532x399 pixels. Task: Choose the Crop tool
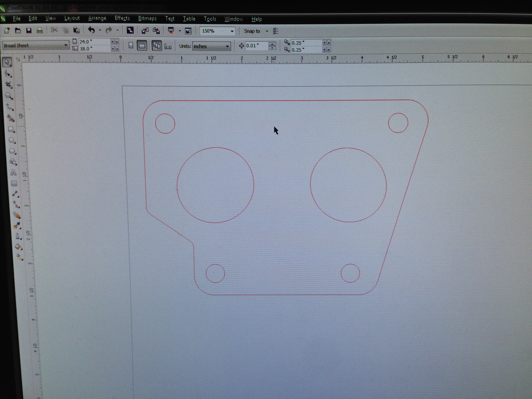[x=9, y=85]
